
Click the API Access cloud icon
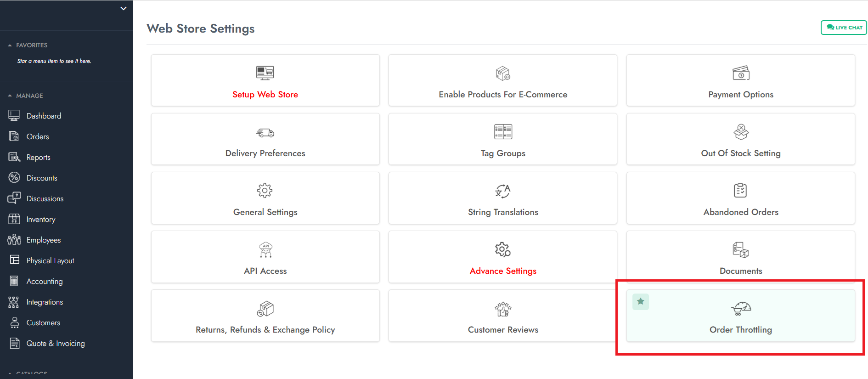265,249
